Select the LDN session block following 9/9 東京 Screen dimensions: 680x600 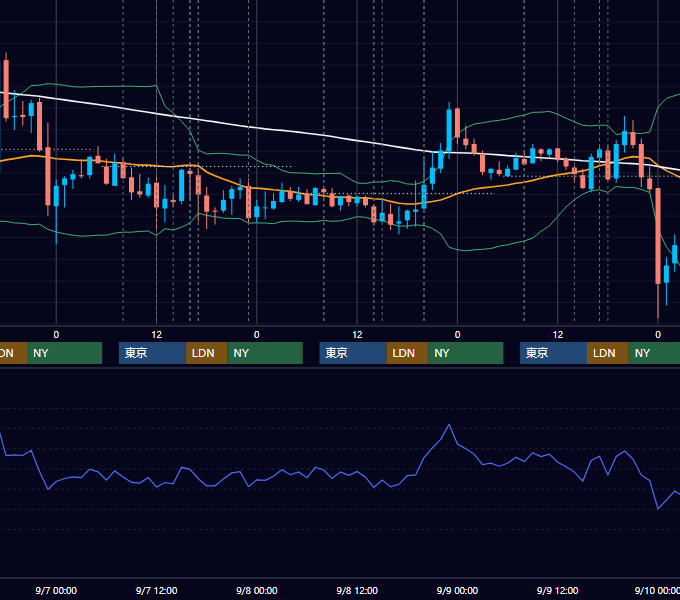pyautogui.click(x=608, y=353)
